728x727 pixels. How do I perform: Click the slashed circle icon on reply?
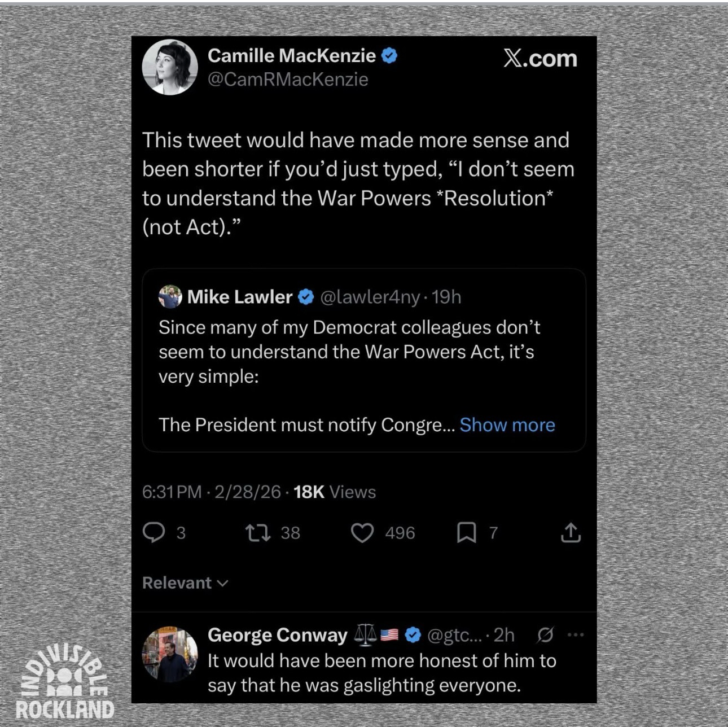[x=545, y=635]
